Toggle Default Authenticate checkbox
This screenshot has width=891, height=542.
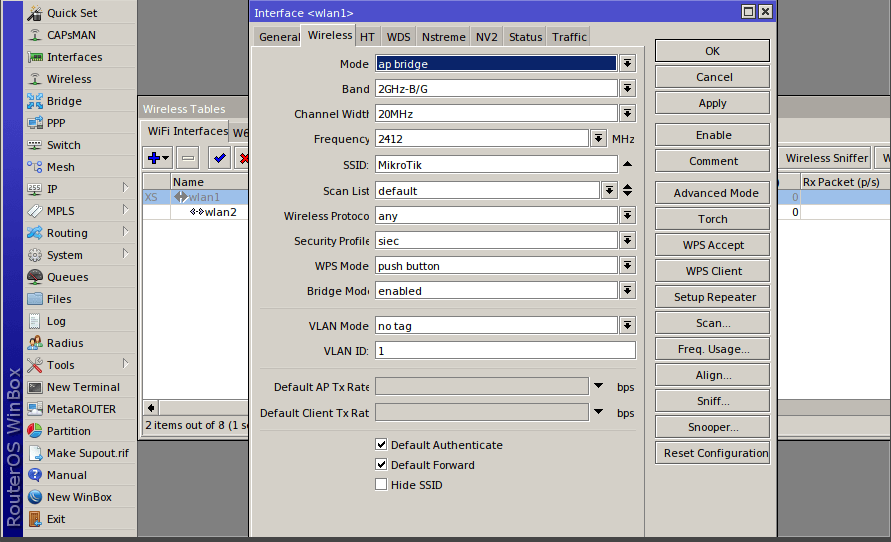point(381,445)
